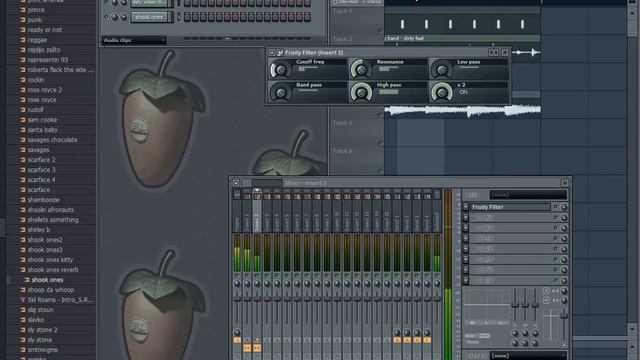Screen dimensions: 640x360
Task: Click the volume knob of 'shook ones' channel
Action: point(123,17)
